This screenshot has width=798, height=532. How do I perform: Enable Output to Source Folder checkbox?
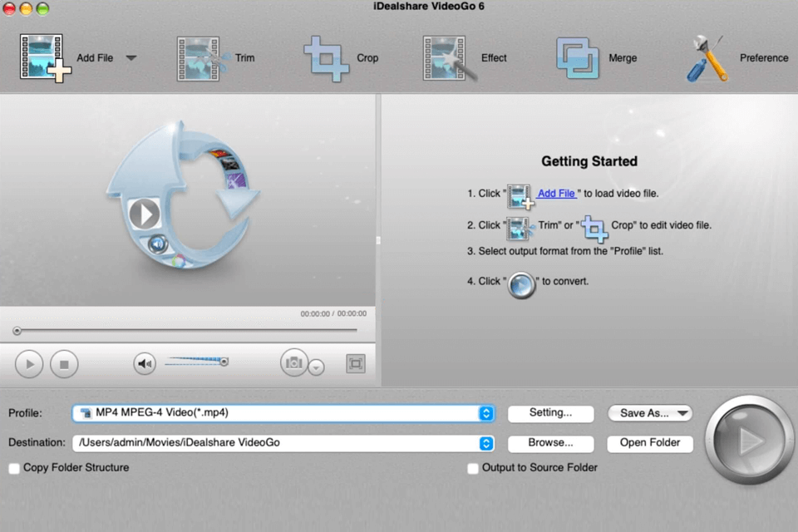point(473,468)
